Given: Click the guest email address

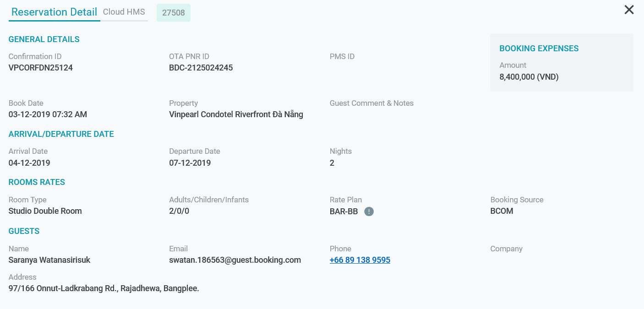Looking at the screenshot, I should [235, 260].
